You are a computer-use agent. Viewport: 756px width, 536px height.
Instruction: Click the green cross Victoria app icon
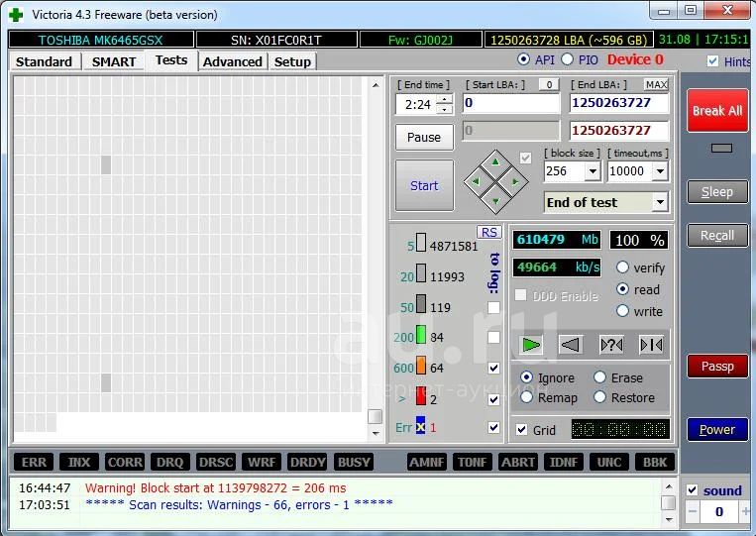[16, 15]
